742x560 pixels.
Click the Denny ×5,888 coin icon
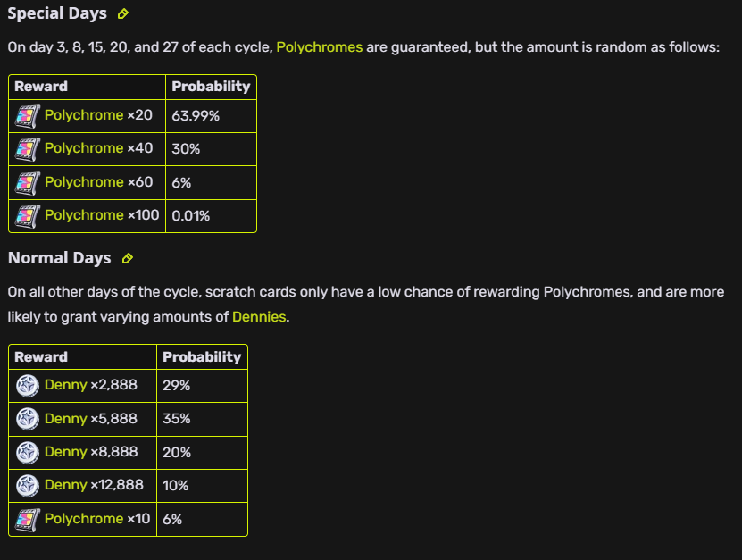[28, 419]
